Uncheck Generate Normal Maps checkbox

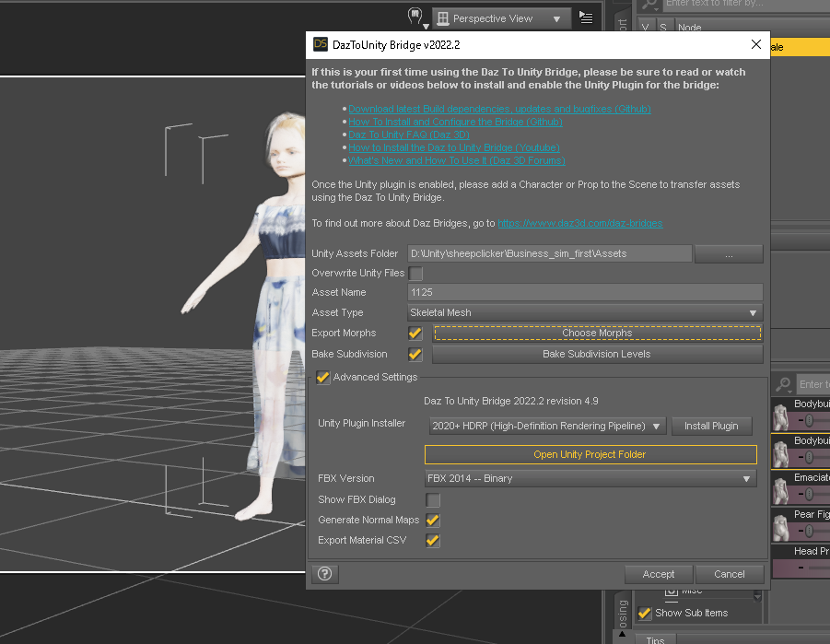coord(433,520)
